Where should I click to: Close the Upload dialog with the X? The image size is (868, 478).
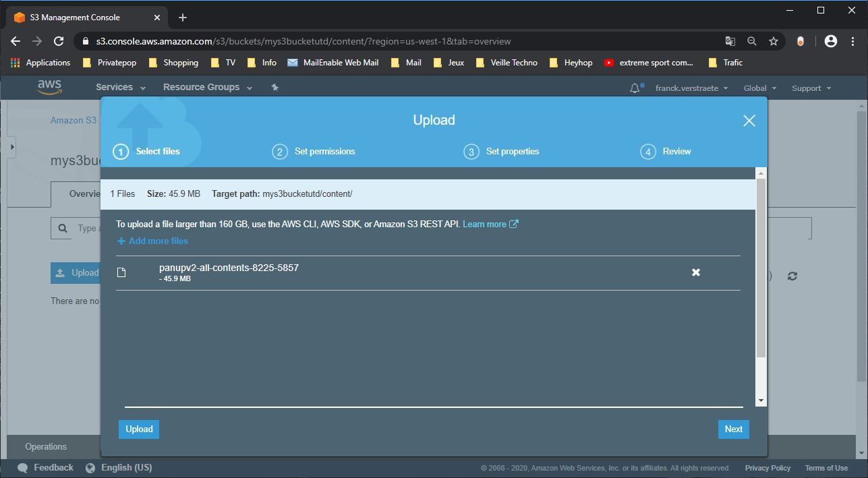tap(749, 121)
